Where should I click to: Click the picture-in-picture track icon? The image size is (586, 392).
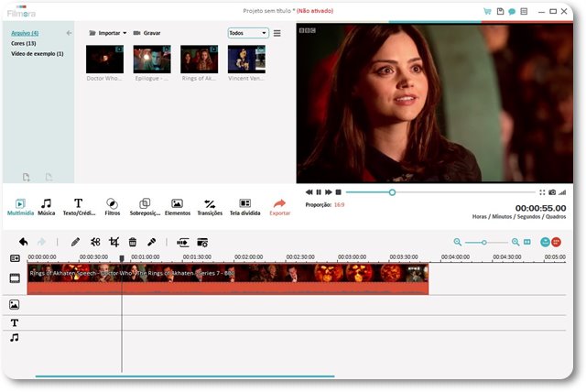(15, 305)
